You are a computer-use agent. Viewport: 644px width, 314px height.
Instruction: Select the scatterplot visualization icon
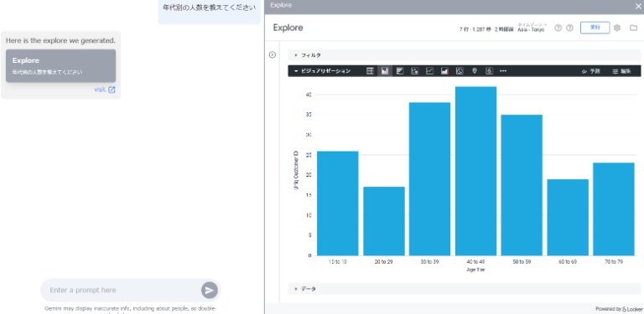[415, 71]
